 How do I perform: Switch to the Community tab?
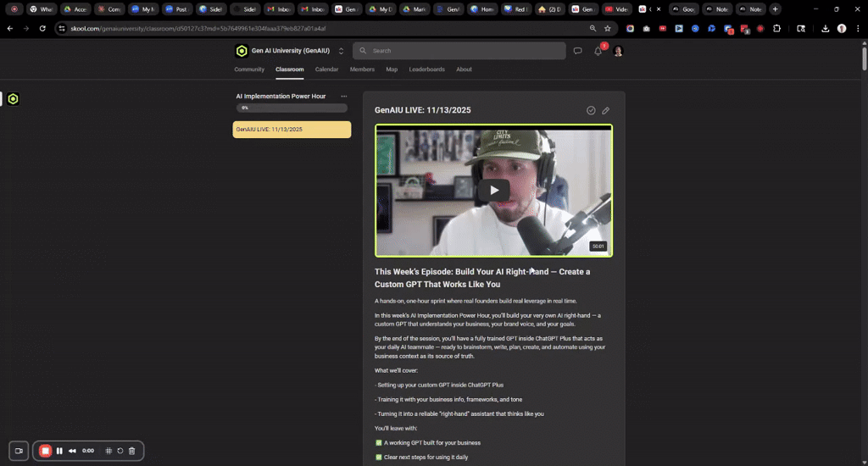pyautogui.click(x=249, y=69)
